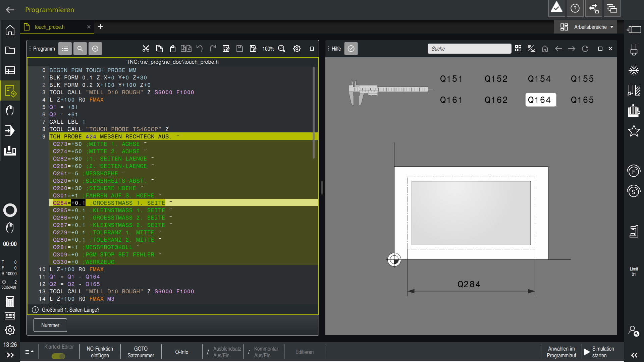Save the program with the disk icon
The height and width of the screenshot is (362, 644).
pos(239,49)
